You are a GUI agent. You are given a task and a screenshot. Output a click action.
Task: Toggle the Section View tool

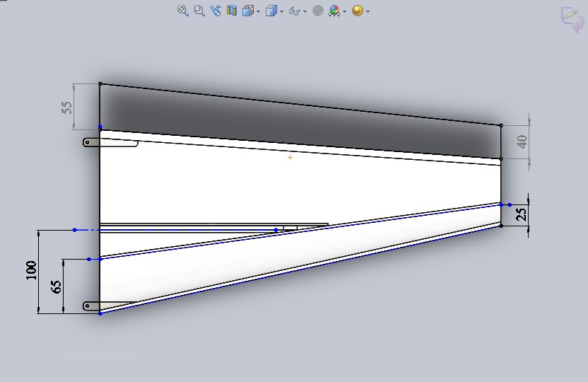232,11
